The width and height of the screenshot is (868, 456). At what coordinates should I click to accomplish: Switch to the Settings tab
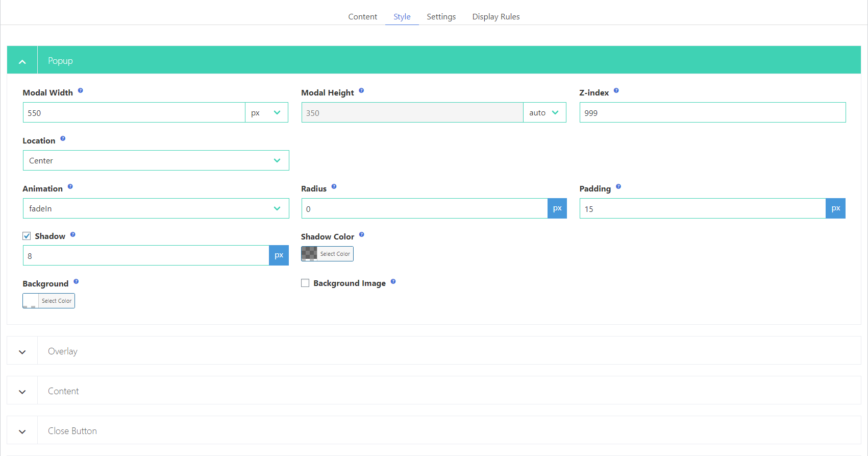point(441,17)
